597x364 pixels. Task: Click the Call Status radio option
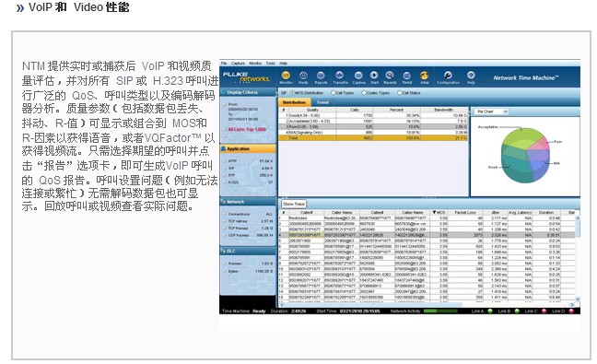400,93
